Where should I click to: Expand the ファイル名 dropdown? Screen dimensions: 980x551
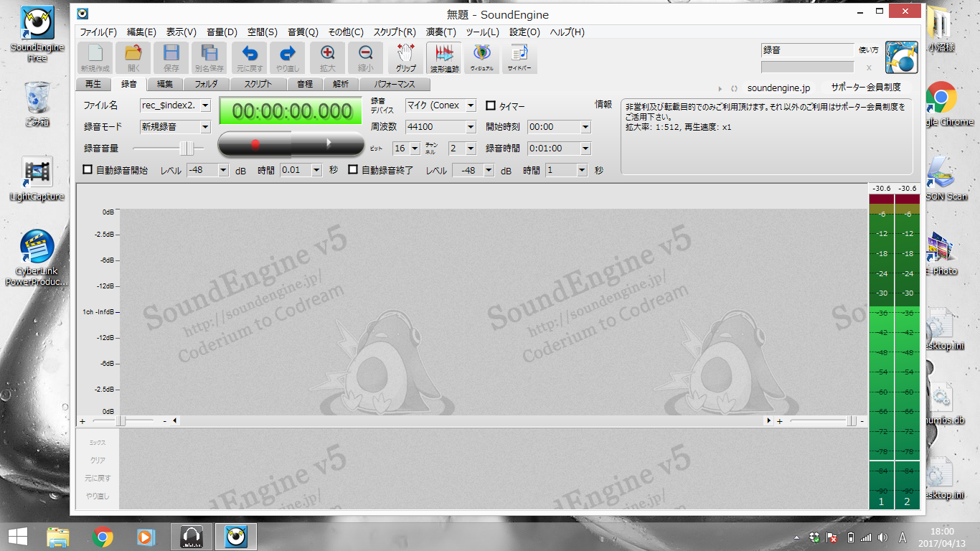point(205,105)
